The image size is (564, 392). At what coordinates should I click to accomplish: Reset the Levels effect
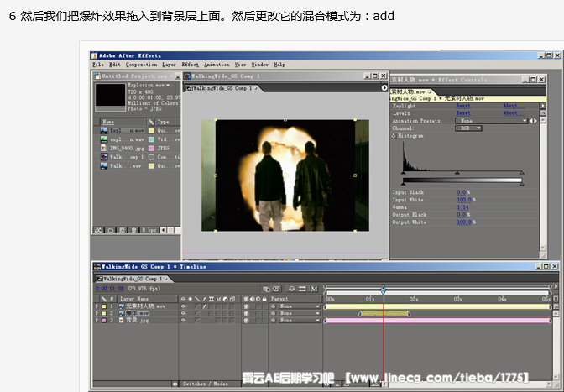463,113
